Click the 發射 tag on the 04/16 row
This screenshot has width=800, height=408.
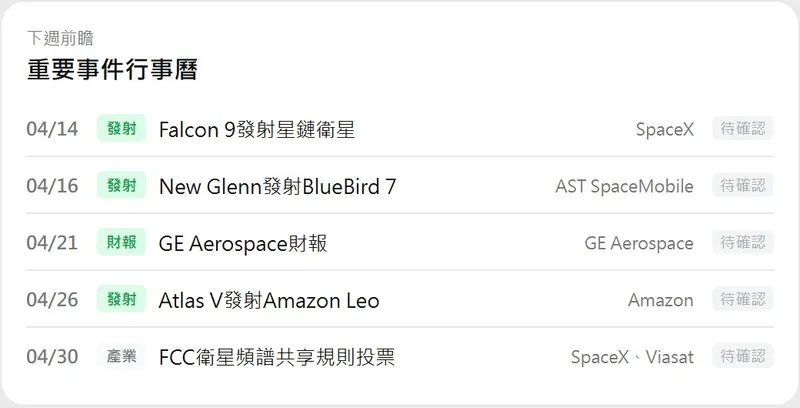122,186
